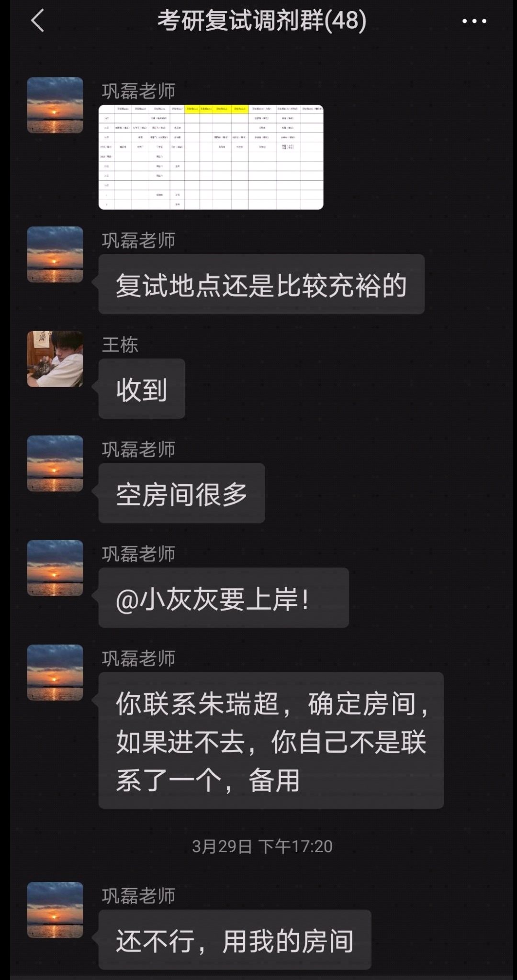517x980 pixels.
Task: Open the three-dot group menu
Action: tap(474, 21)
